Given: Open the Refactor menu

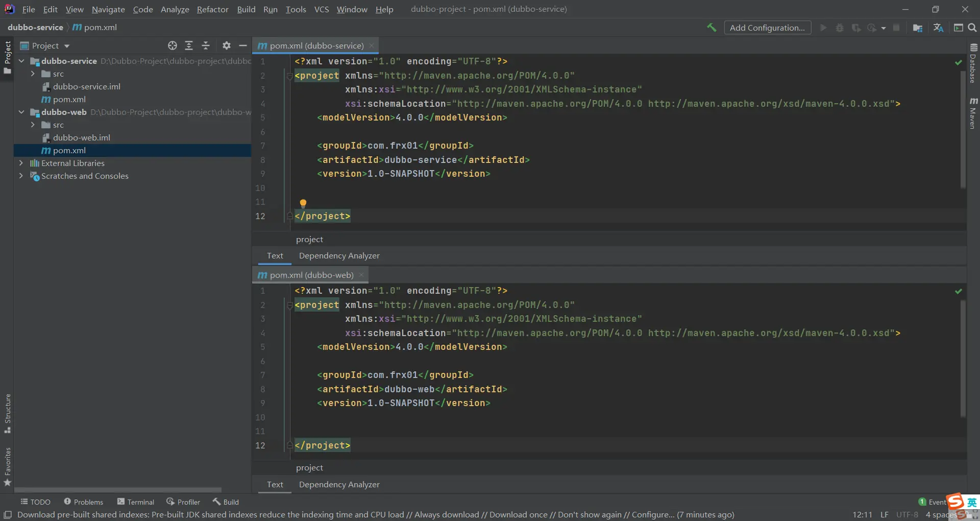Looking at the screenshot, I should [212, 9].
